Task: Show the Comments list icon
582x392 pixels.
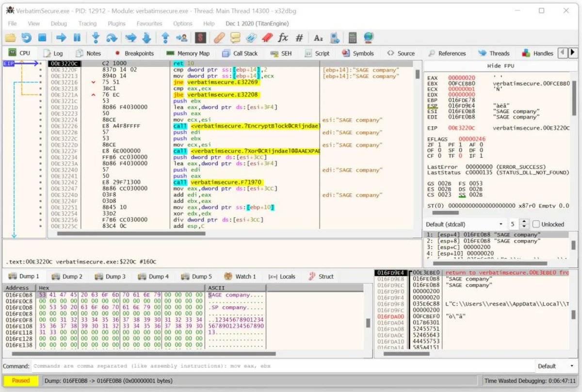Action: tap(235, 37)
